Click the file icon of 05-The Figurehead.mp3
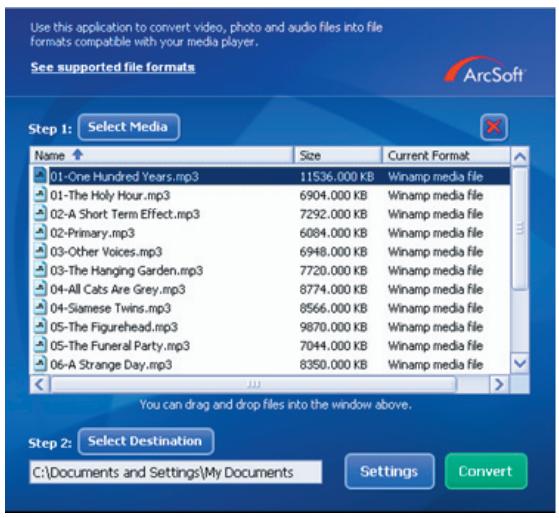The image size is (559, 518). tap(40, 327)
